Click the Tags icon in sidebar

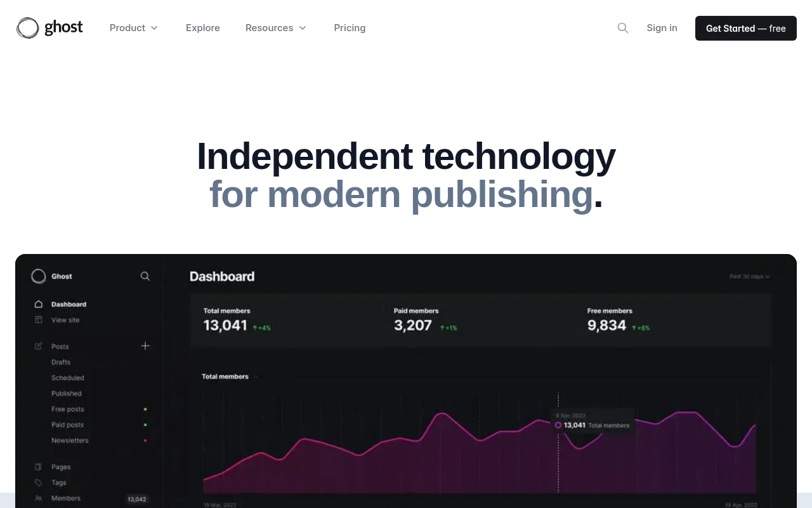pyautogui.click(x=39, y=483)
